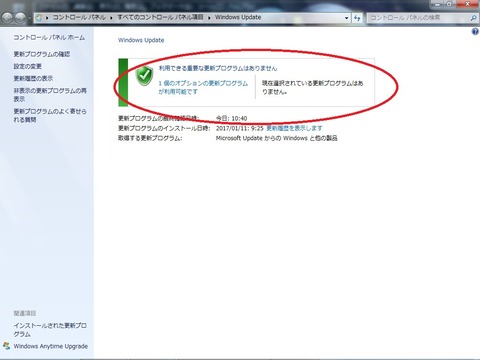The height and width of the screenshot is (360, 480).
Task: Click the green shield checkmark icon
Action: pyautogui.click(x=144, y=76)
